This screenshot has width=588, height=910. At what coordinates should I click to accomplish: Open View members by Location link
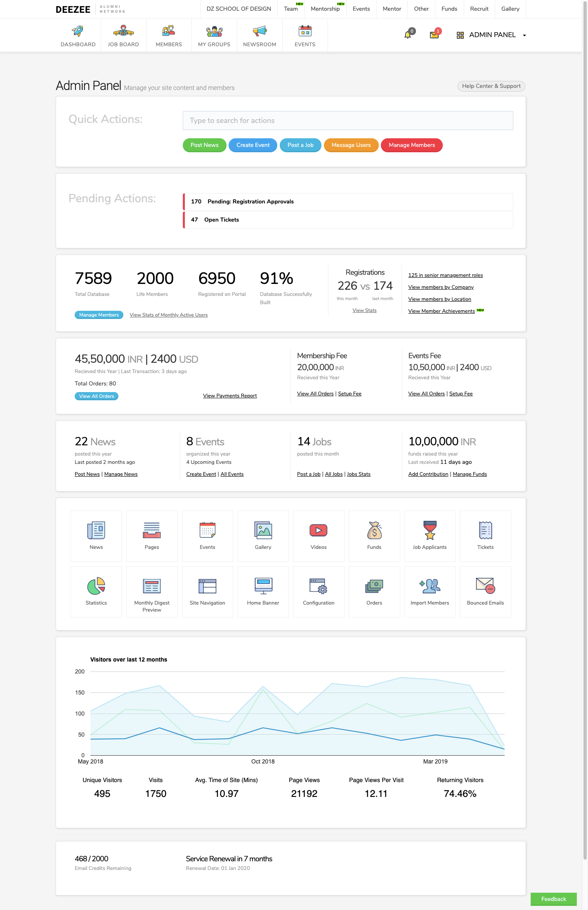tap(440, 299)
